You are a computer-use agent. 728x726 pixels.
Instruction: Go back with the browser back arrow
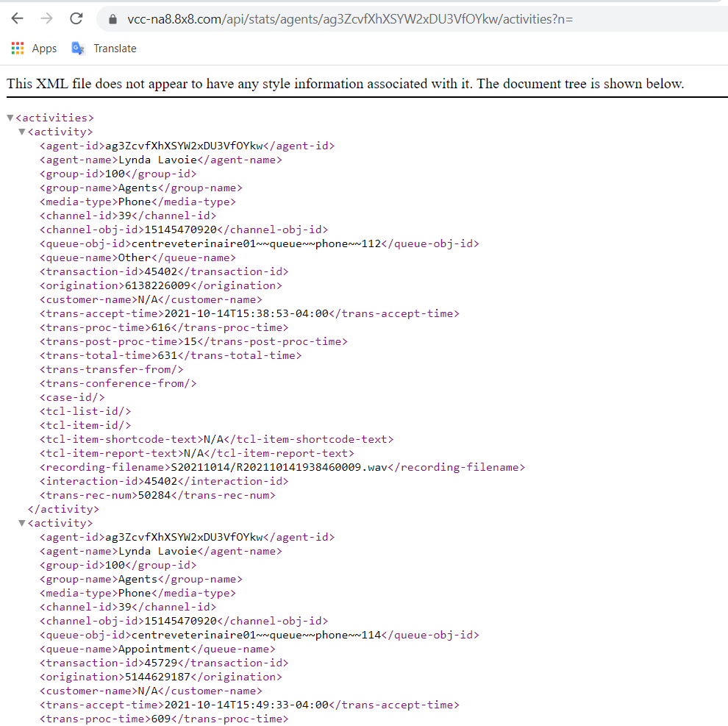[x=17, y=18]
